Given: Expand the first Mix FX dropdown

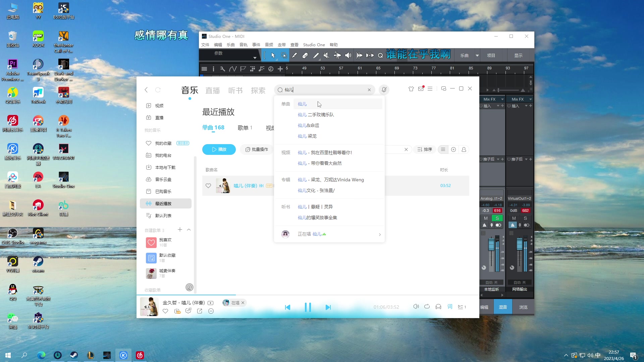Looking at the screenshot, I should tap(502, 99).
